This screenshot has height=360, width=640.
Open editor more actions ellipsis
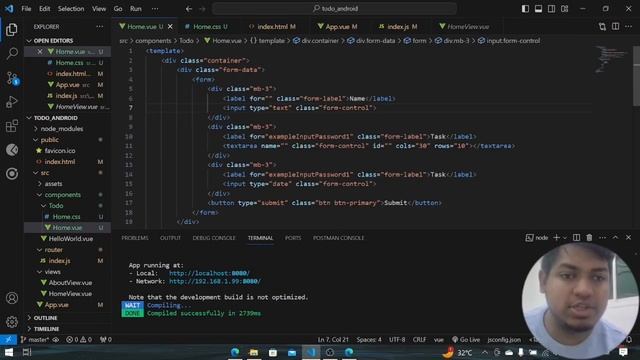[629, 27]
